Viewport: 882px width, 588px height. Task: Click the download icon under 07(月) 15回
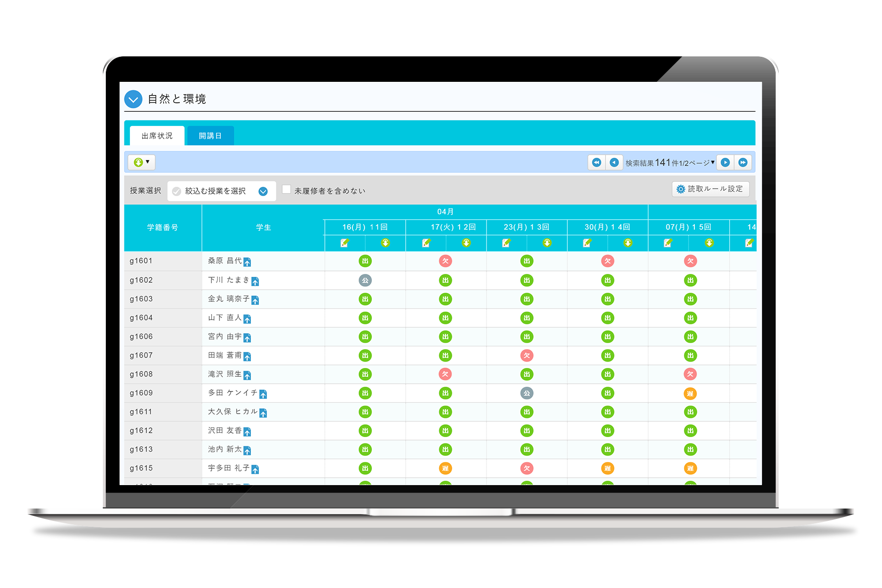point(709,243)
